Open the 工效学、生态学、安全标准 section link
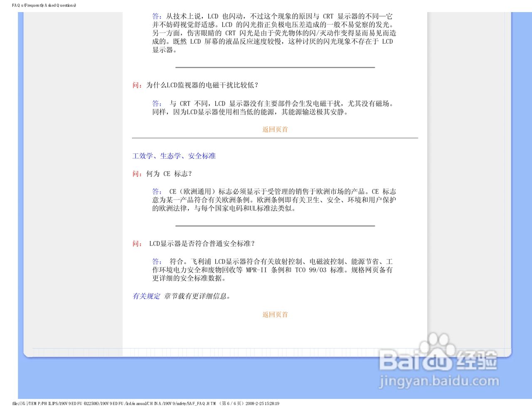The image size is (532, 411). click(x=175, y=156)
